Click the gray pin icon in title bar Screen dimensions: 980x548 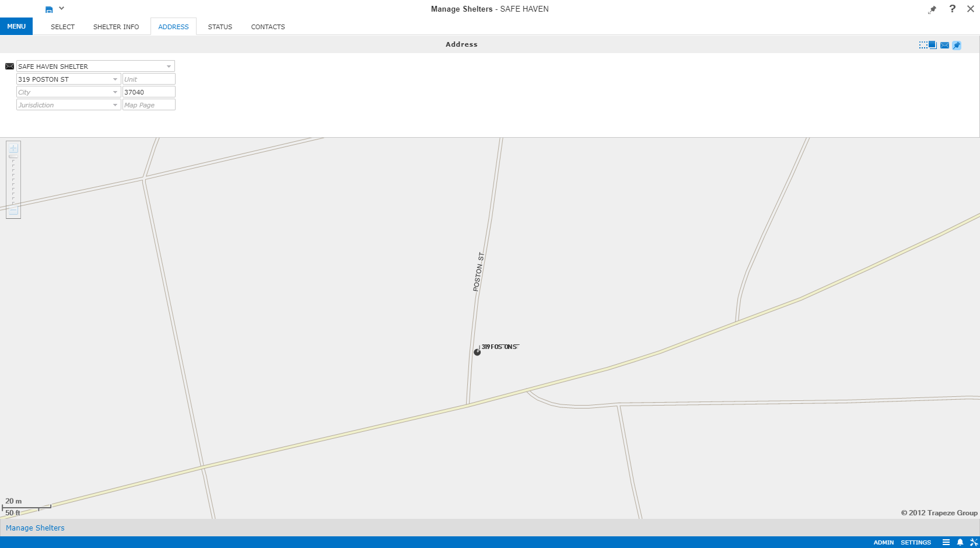pos(932,9)
